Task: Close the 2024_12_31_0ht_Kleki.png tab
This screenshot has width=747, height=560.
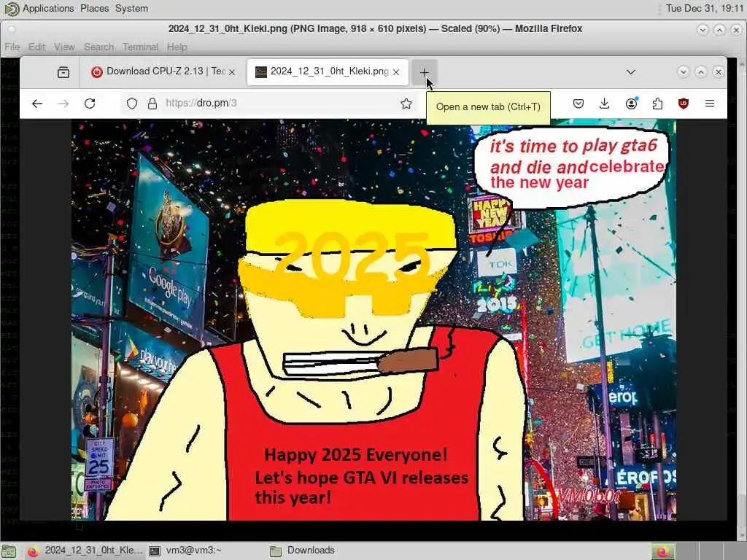Action: (x=396, y=72)
